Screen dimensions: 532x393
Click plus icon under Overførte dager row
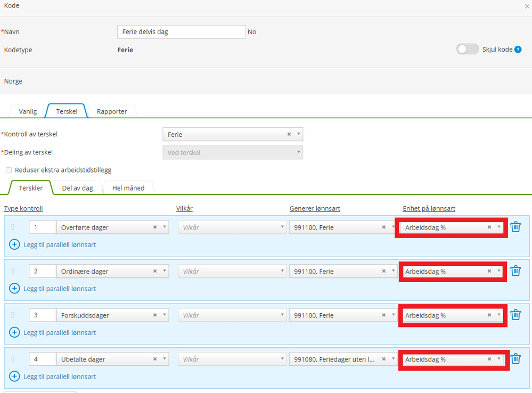point(14,244)
